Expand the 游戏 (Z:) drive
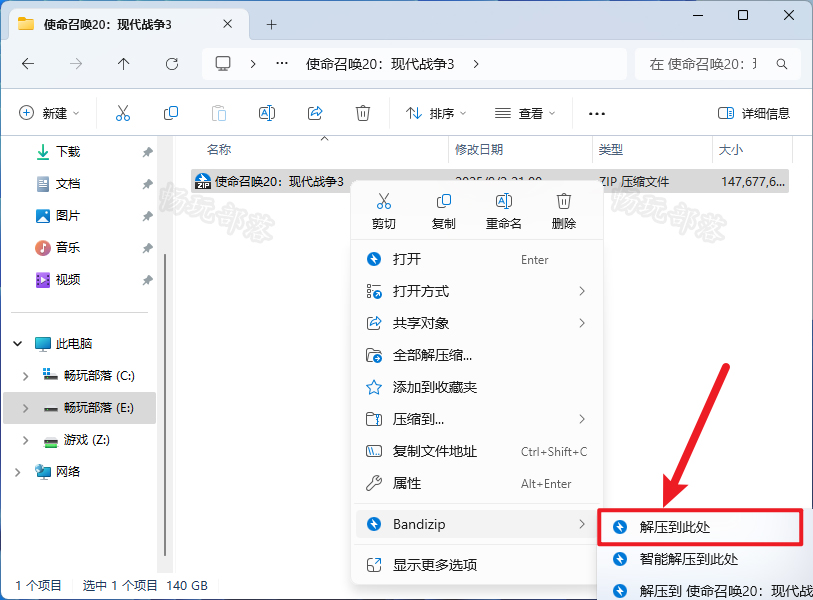 click(25, 440)
